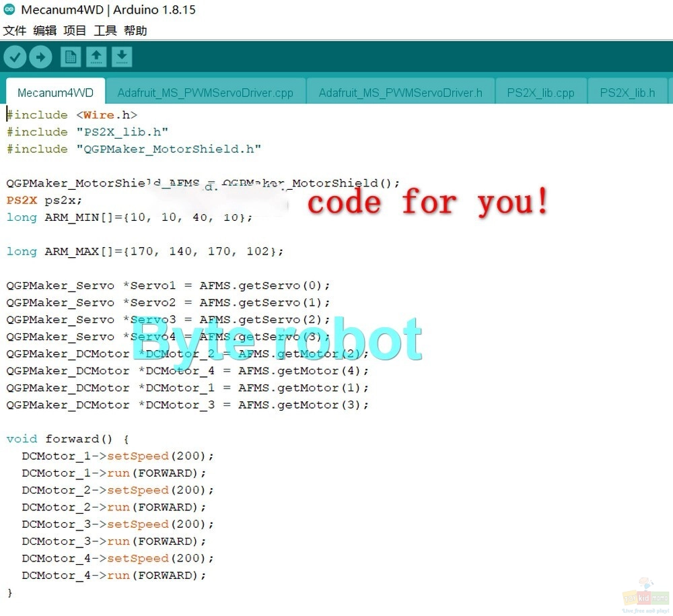Viewport: 673px width, 616px height.
Task: Click the Arduino logo in title bar
Action: [x=9, y=9]
